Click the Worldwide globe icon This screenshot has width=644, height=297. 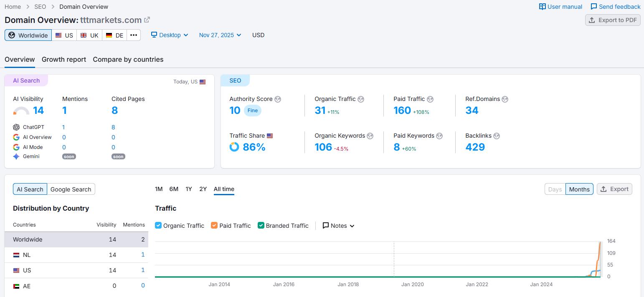point(12,35)
